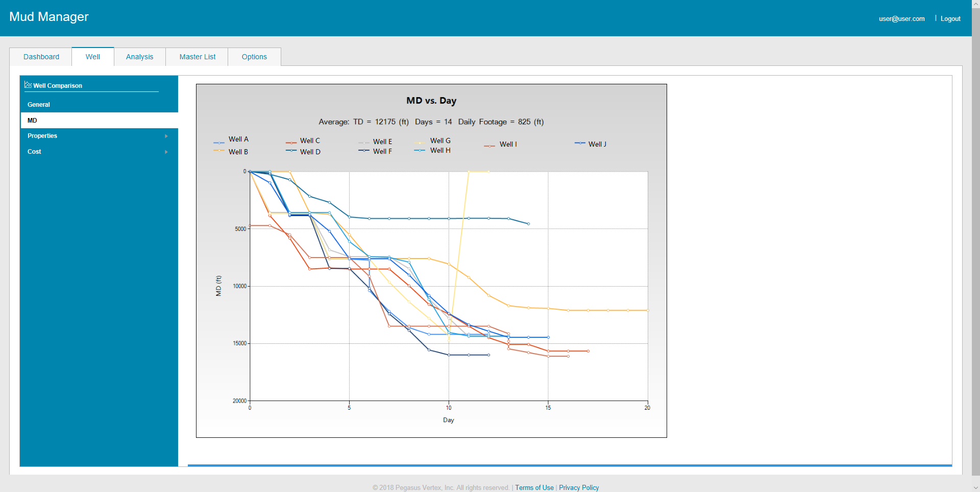Log out using the Logout link
Viewport: 980px width, 492px height.
pyautogui.click(x=950, y=19)
